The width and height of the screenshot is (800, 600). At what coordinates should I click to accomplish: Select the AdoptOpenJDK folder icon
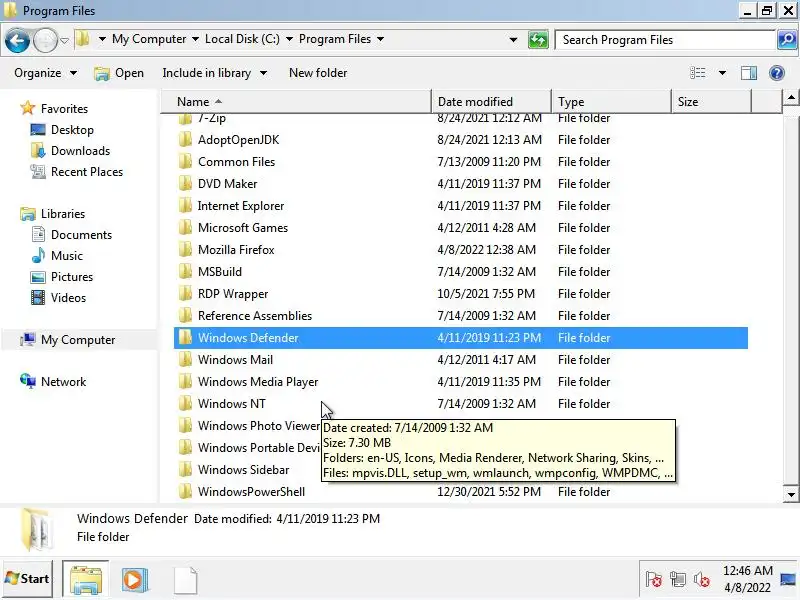(185, 140)
